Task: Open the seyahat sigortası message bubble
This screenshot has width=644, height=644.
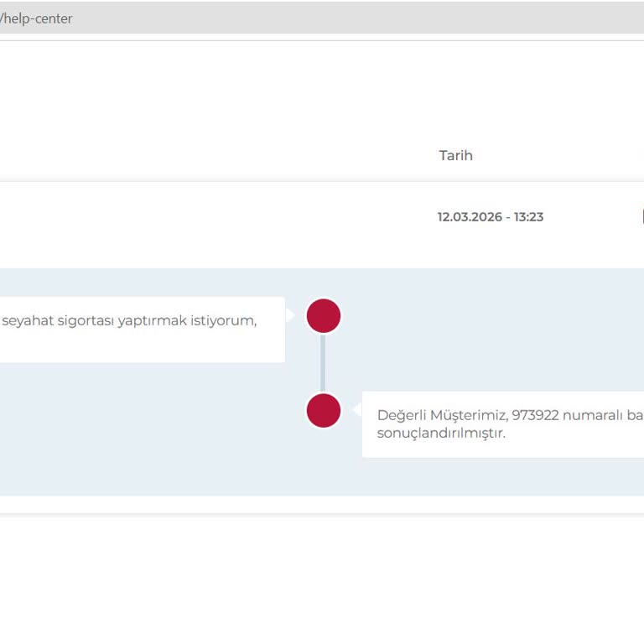Action: (141, 330)
